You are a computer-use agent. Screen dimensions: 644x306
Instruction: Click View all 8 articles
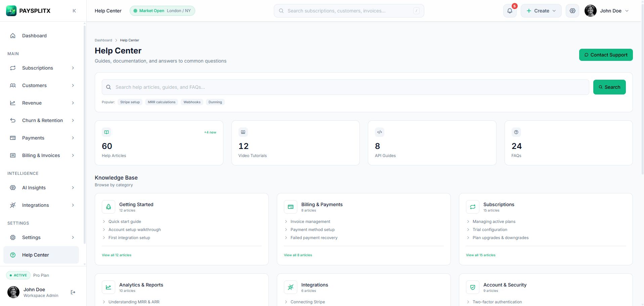(x=298, y=255)
